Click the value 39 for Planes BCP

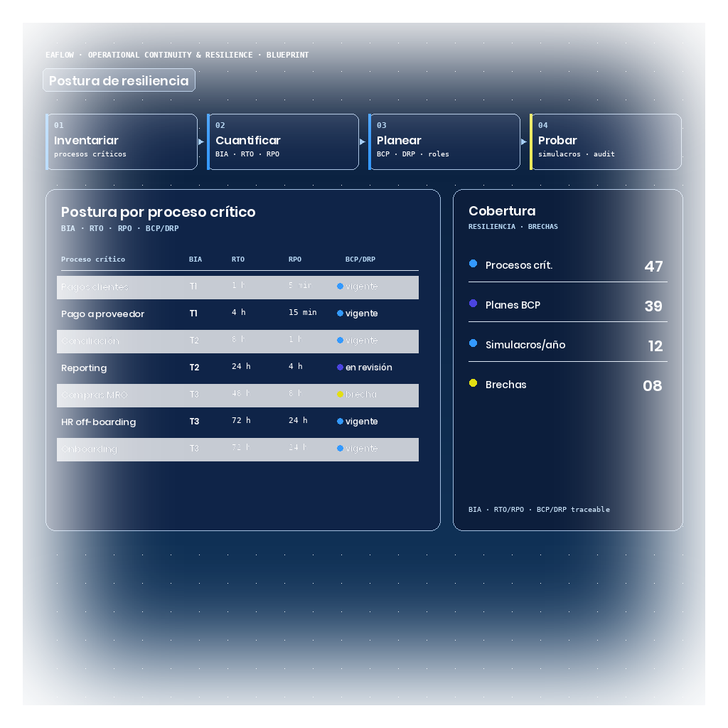[654, 306]
